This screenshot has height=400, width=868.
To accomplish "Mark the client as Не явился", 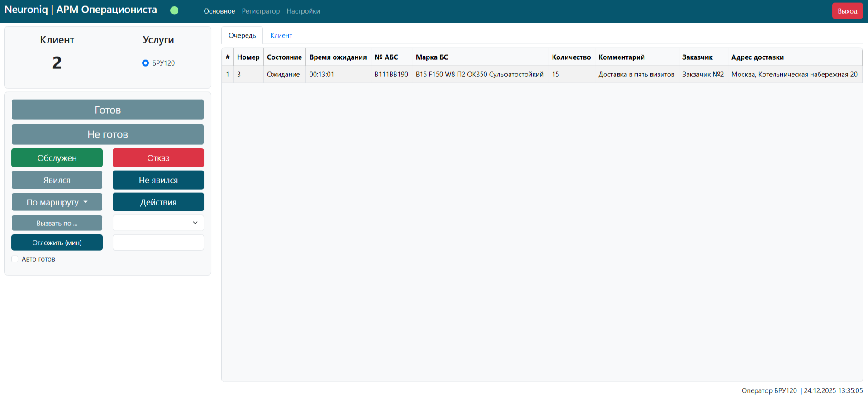I will [x=158, y=180].
